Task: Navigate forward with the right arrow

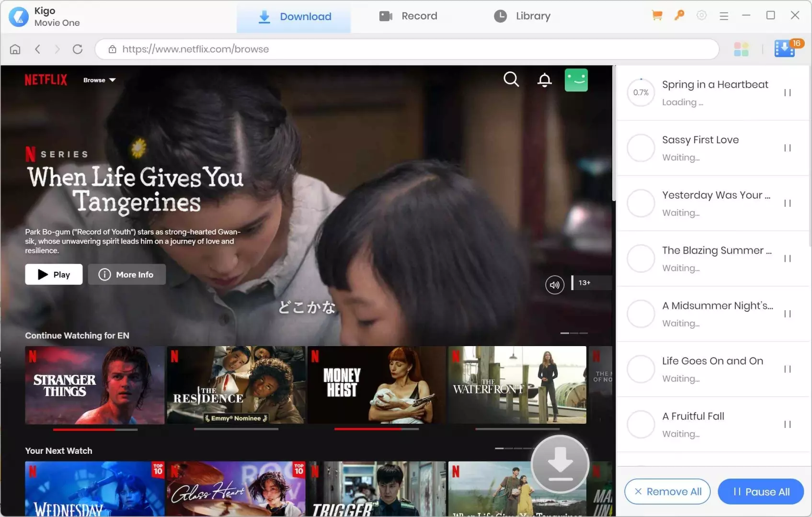Action: coord(57,49)
